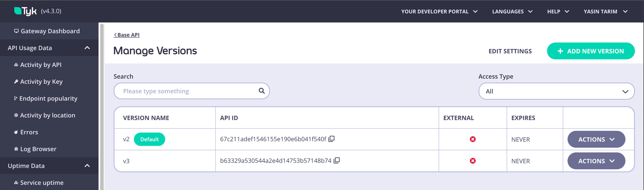Open the Access Type dropdown
Screen dimensions: 644x190
click(556, 91)
